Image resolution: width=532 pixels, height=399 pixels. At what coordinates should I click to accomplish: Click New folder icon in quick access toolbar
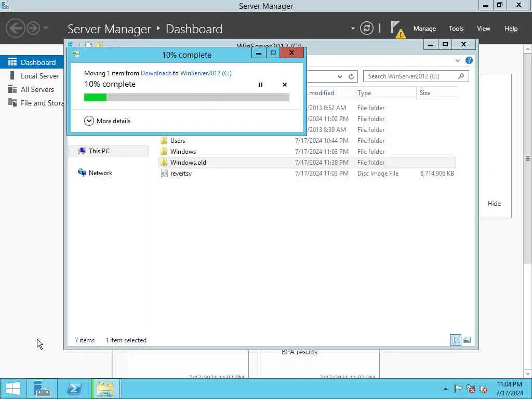click(x=100, y=45)
